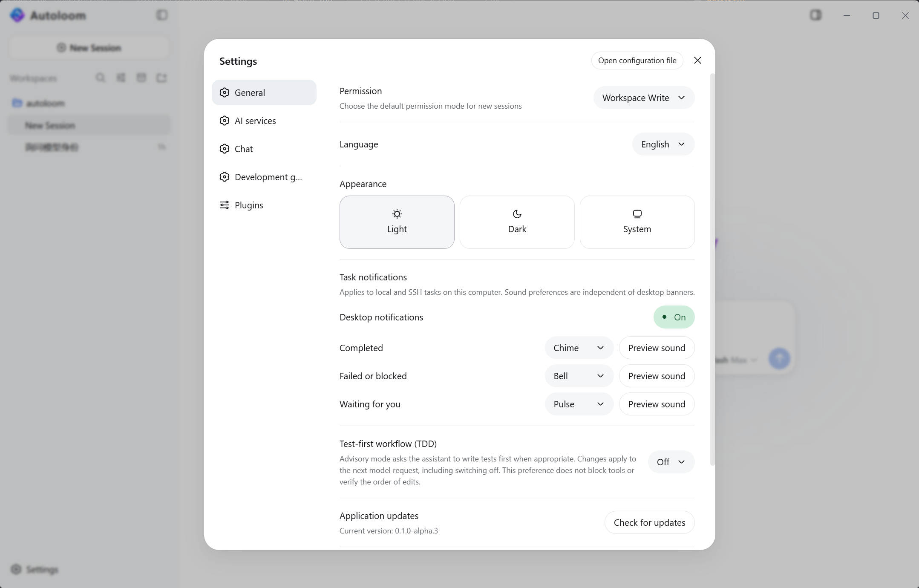Click the add-folder icon in Workspaces header
The height and width of the screenshot is (588, 919).
[x=161, y=78]
